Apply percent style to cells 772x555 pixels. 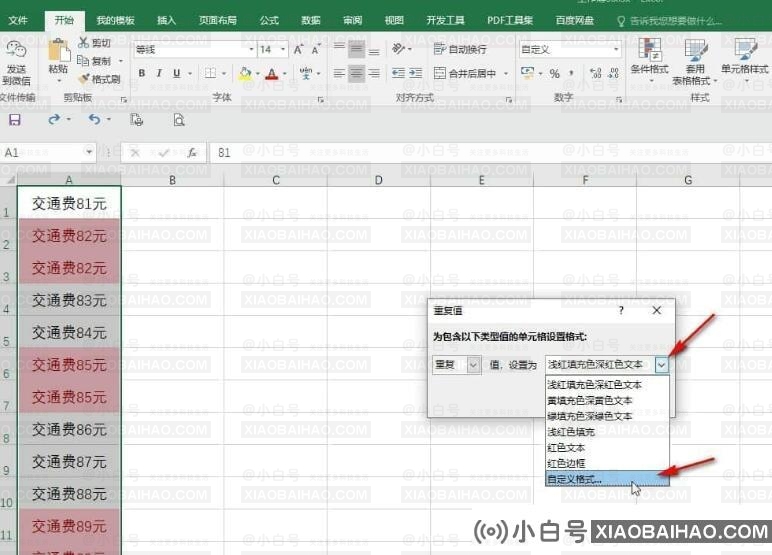coord(554,73)
